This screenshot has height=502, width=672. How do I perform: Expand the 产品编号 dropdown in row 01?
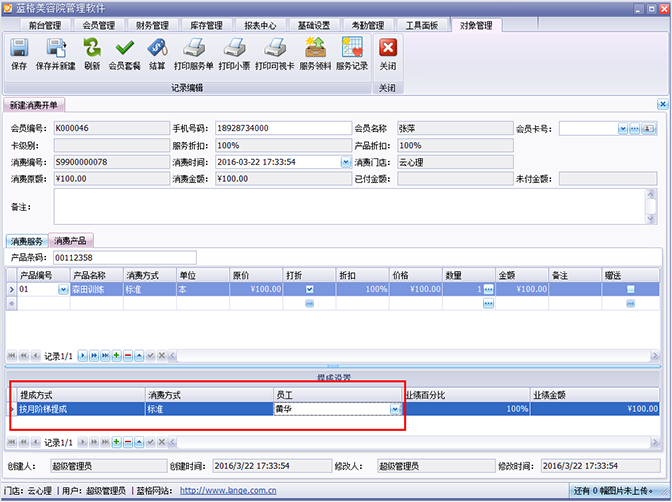coord(63,289)
